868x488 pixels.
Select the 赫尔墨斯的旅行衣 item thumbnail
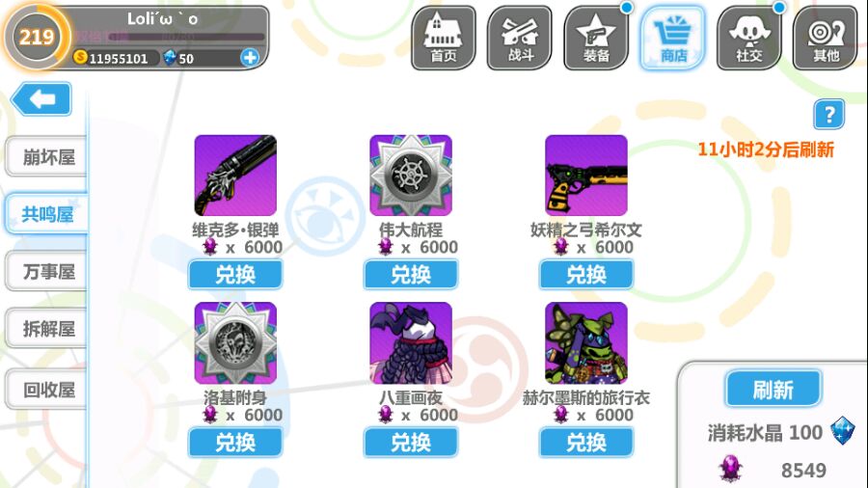click(586, 343)
